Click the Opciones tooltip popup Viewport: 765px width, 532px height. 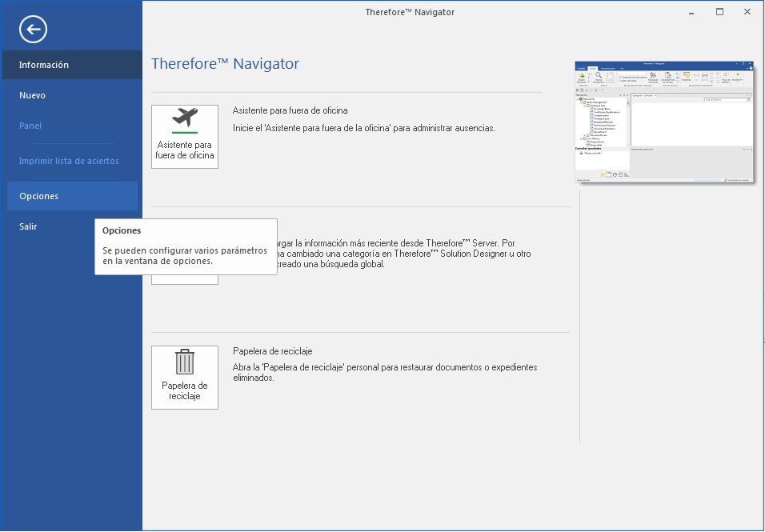(186, 247)
